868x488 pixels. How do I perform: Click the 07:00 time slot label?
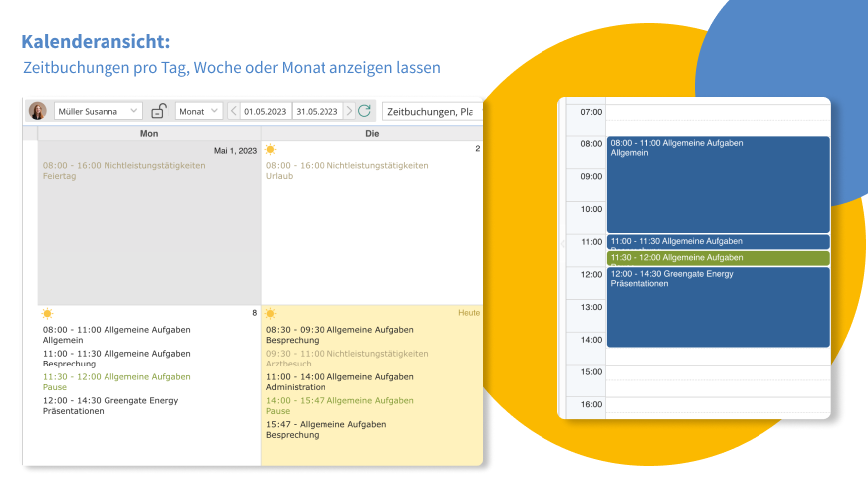click(x=591, y=112)
